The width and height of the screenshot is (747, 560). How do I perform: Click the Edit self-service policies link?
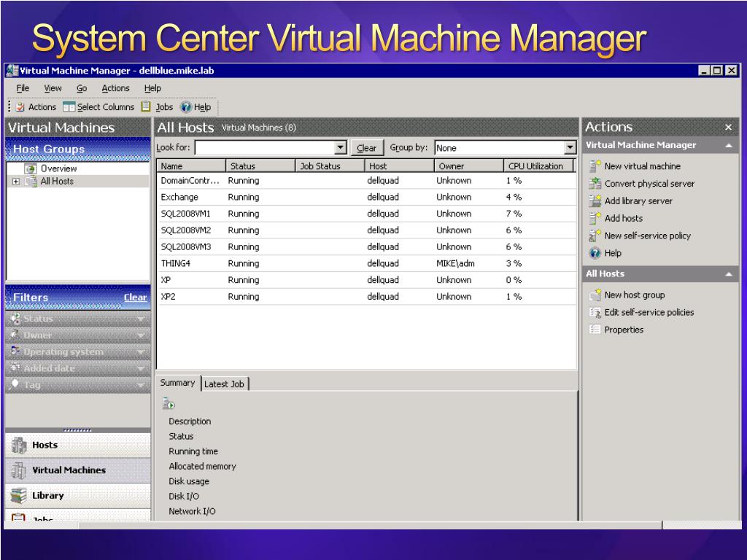tap(649, 312)
